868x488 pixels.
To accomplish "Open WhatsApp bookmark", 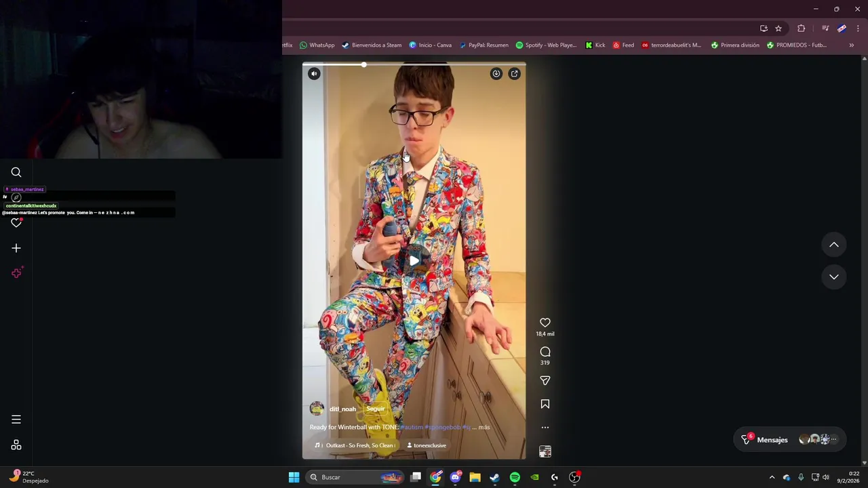I will pyautogui.click(x=317, y=45).
